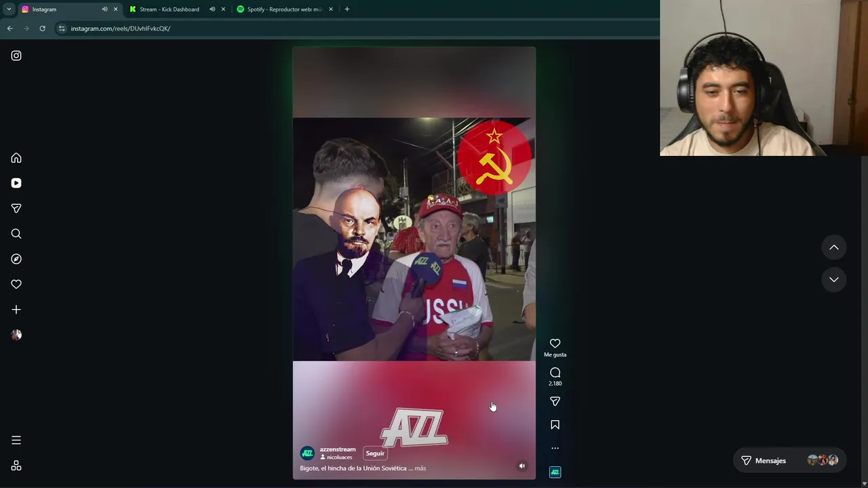868x488 pixels.
Task: Follow azzenstream with Seguir button
Action: pyautogui.click(x=375, y=453)
